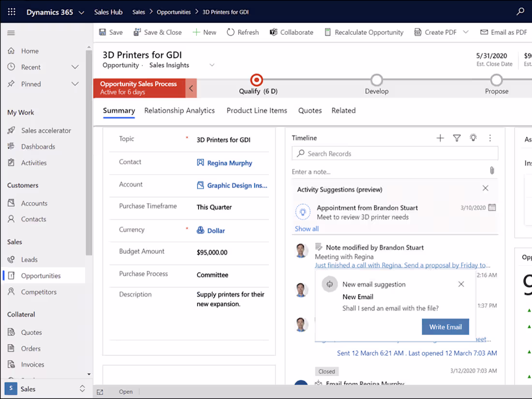Screen dimensions: 532x399
Task: Select the Develop stage on the process bar
Action: point(377,80)
